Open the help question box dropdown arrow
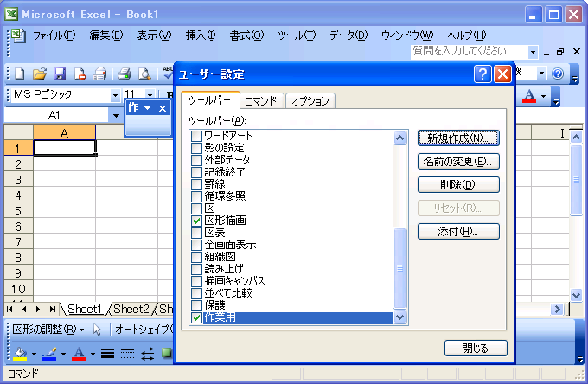 coord(533,52)
